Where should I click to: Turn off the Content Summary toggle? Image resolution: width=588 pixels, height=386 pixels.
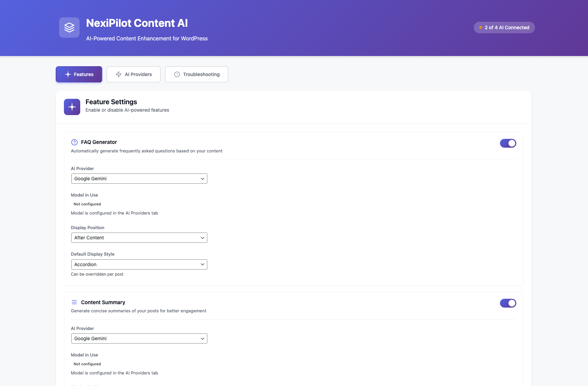click(508, 303)
